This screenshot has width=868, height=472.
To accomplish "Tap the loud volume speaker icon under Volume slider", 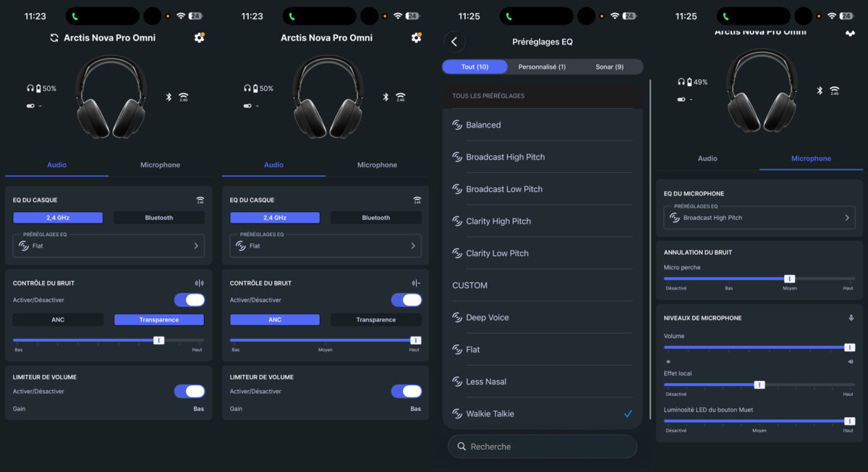I will click(851, 361).
